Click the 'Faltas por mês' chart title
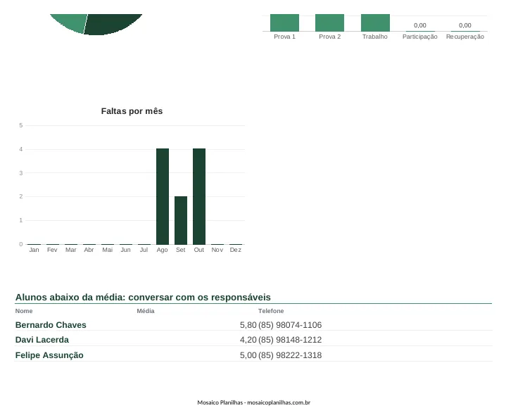This screenshot has height=420, width=506. tap(132, 111)
